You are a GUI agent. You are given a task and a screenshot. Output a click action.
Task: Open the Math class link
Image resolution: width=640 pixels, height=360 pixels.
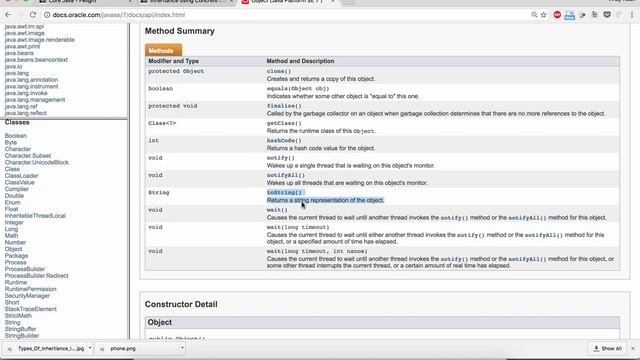click(11, 236)
